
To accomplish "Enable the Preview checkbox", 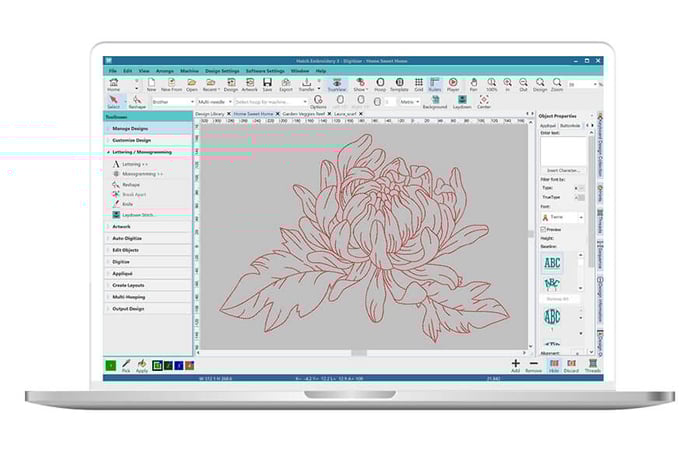I will 544,229.
